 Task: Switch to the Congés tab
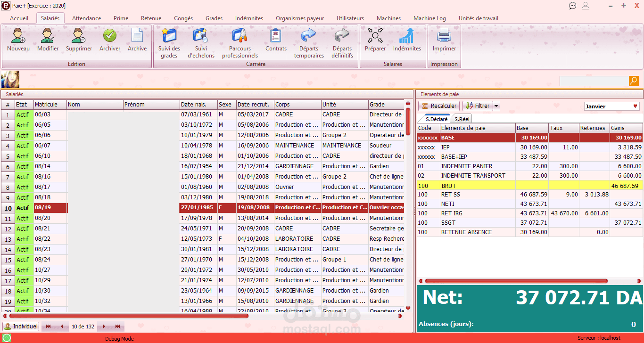[183, 18]
